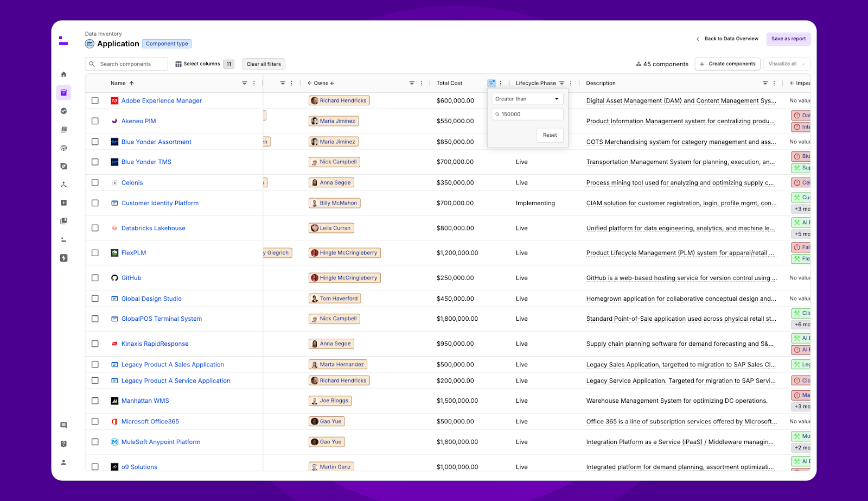Image resolution: width=868 pixels, height=501 pixels.
Task: Open the broadcast/discovery icon in the sidebar
Action: tap(63, 148)
